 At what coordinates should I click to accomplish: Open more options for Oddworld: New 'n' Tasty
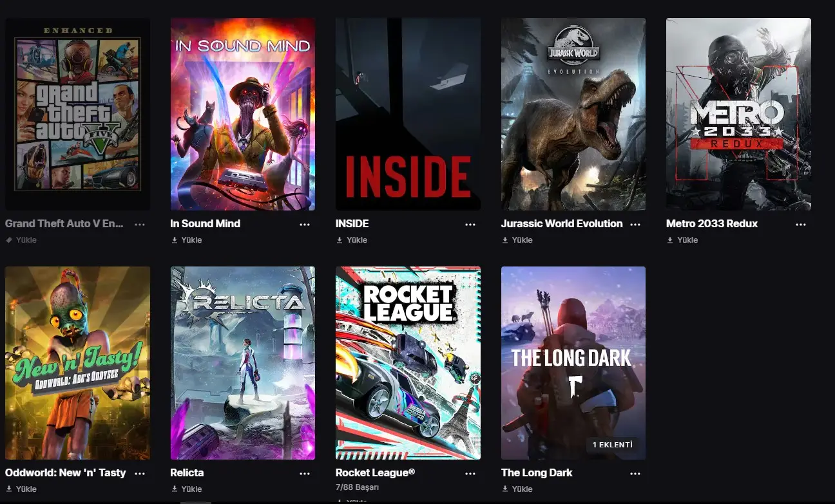140,473
